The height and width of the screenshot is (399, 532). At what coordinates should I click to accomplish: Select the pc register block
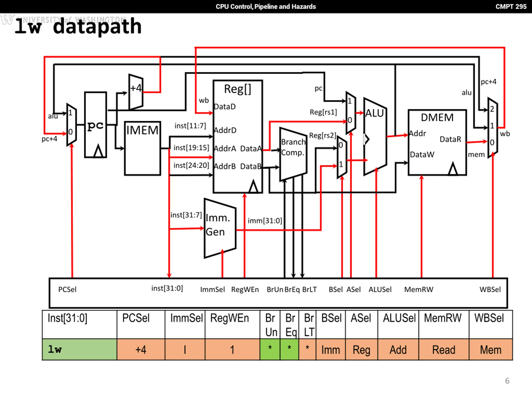pyautogui.click(x=95, y=125)
